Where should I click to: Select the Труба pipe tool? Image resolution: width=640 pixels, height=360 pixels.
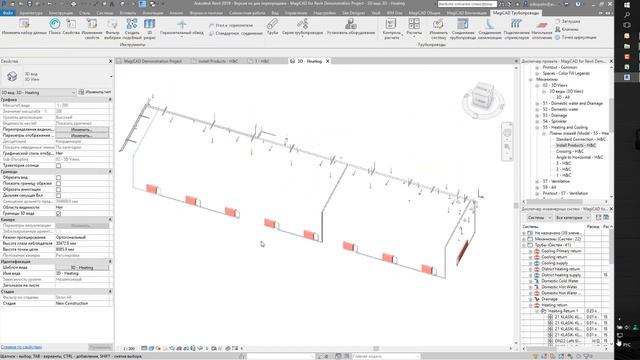[x=272, y=27]
